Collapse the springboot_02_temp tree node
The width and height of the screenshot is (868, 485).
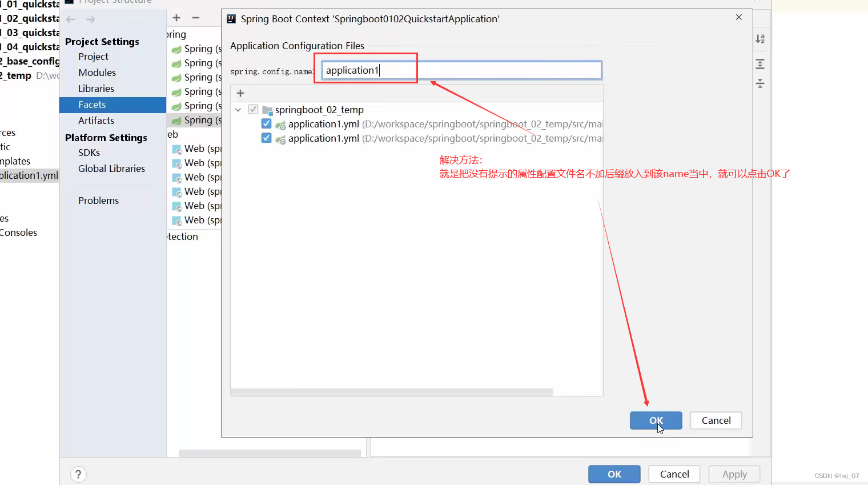tap(238, 110)
